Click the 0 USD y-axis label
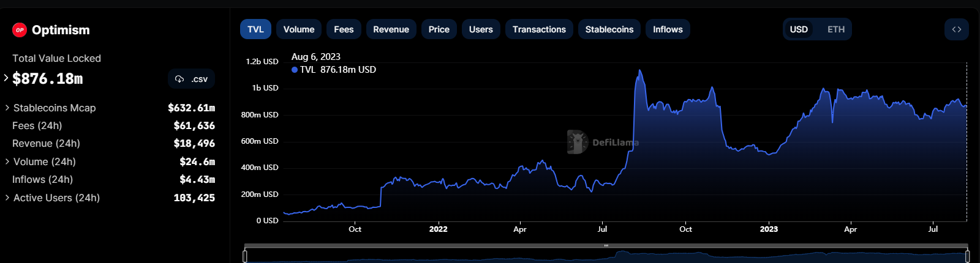The width and height of the screenshot is (980, 263). pos(267,220)
